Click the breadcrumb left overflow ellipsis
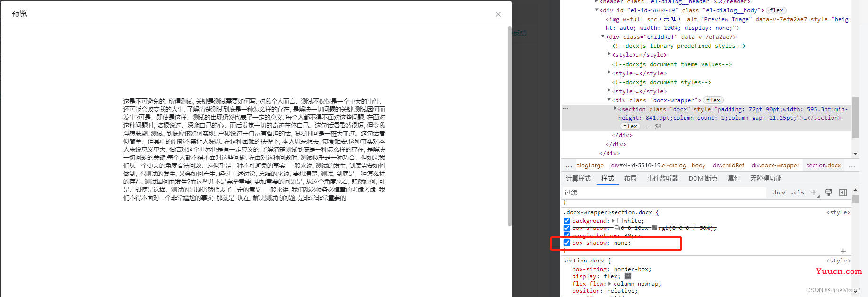Image resolution: width=868 pixels, height=297 pixels. [568, 166]
